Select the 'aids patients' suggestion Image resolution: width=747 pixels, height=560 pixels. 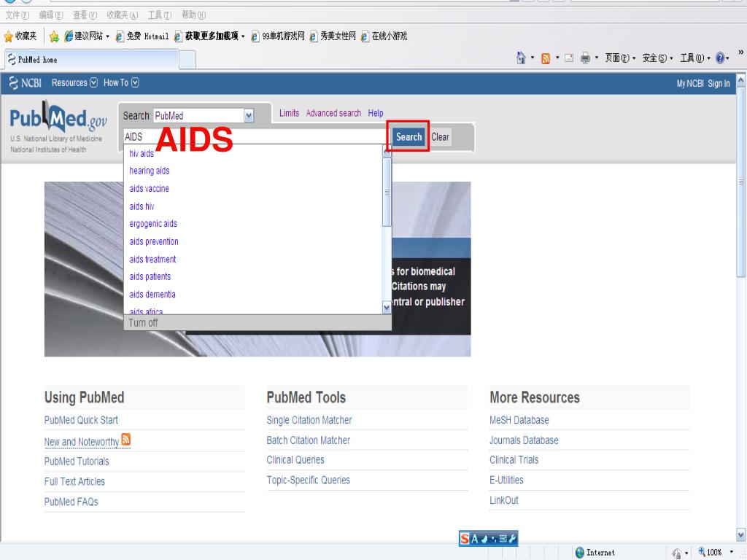[150, 276]
